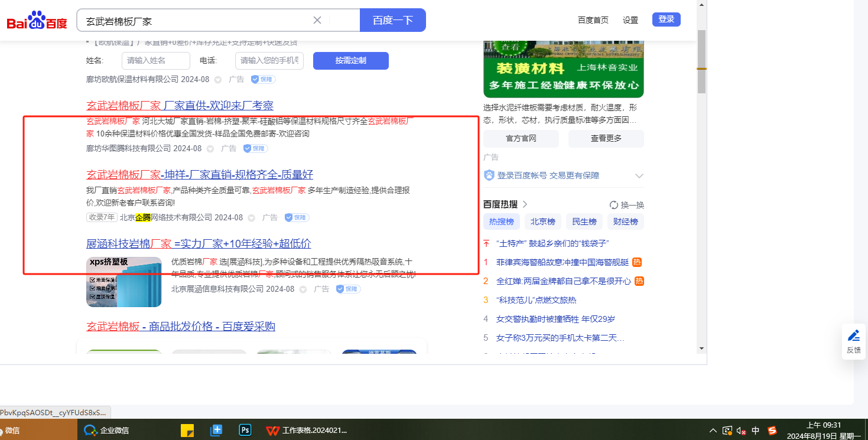
Task: Select the 财经榜 tab
Action: point(626,221)
